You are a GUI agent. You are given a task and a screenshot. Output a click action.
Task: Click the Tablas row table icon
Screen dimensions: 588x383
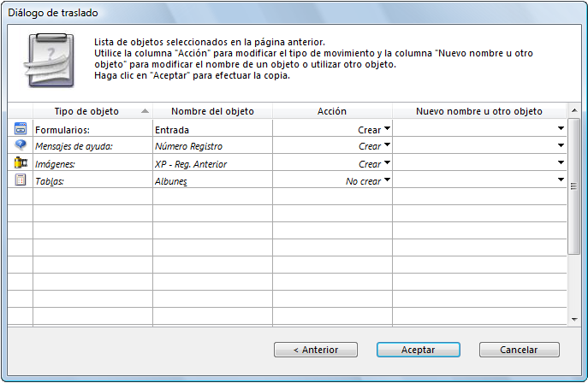[x=21, y=180]
